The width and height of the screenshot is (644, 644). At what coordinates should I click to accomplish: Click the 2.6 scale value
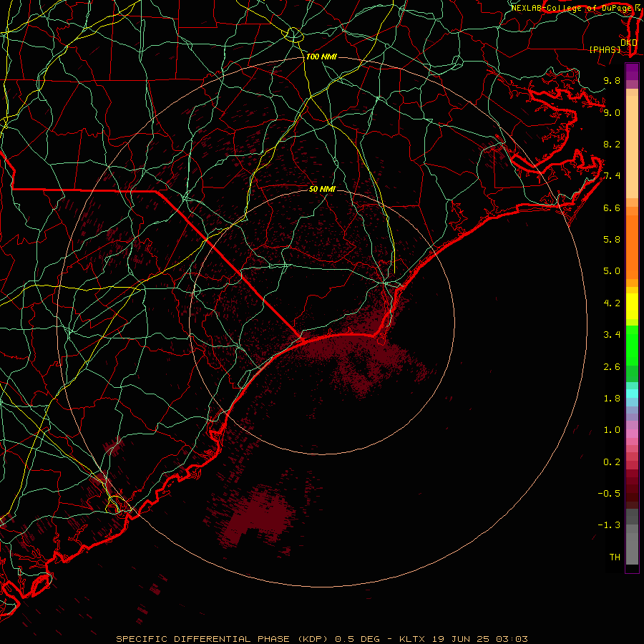tap(612, 367)
